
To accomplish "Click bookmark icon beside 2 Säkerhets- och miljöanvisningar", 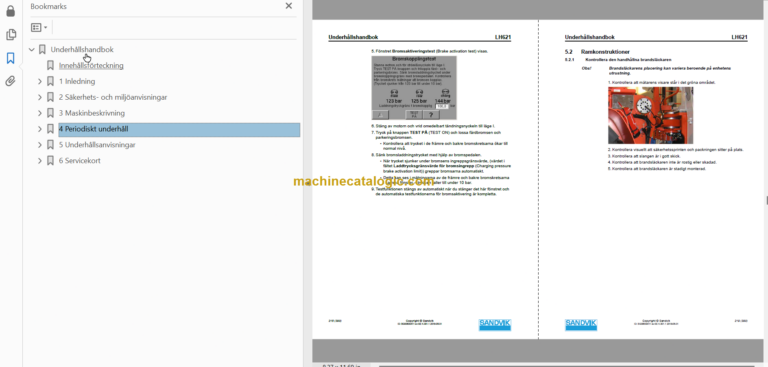I will [x=50, y=98].
